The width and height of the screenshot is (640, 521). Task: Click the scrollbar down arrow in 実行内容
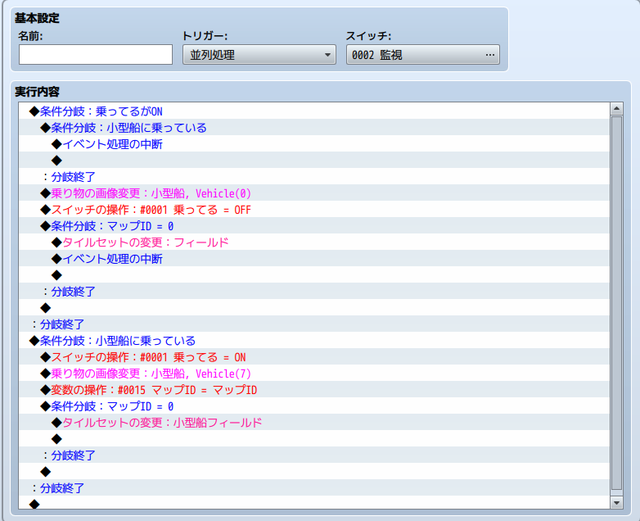(x=616, y=503)
